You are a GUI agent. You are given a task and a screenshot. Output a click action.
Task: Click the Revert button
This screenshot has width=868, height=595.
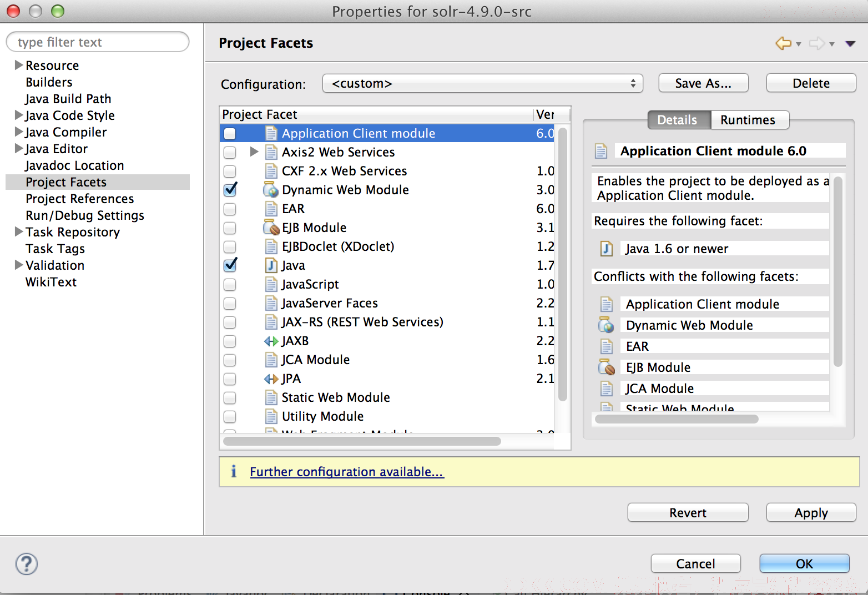(688, 513)
